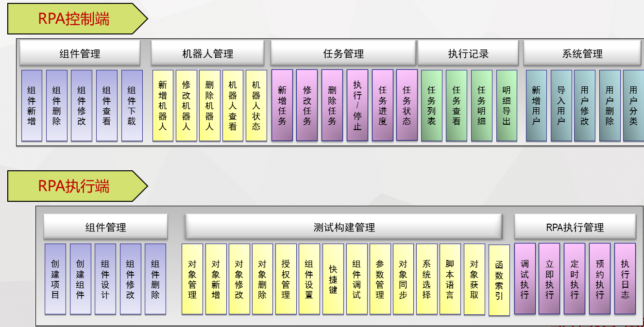Choose the 对象删除 box

click(x=263, y=279)
